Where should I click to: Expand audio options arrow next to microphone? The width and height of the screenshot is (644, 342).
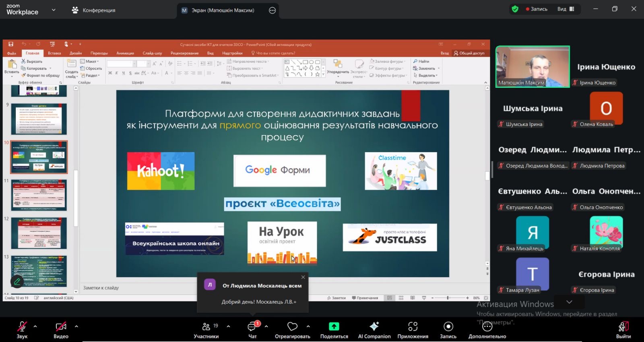pos(35,326)
